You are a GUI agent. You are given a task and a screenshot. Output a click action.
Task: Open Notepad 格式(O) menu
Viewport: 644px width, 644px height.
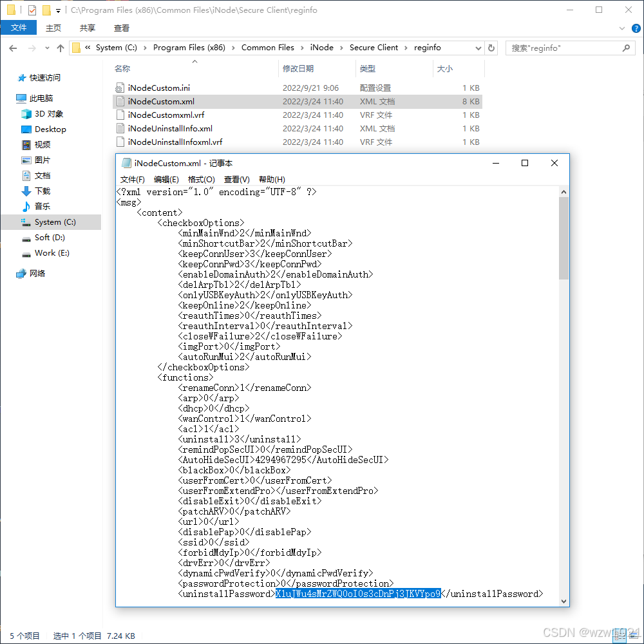pos(201,180)
